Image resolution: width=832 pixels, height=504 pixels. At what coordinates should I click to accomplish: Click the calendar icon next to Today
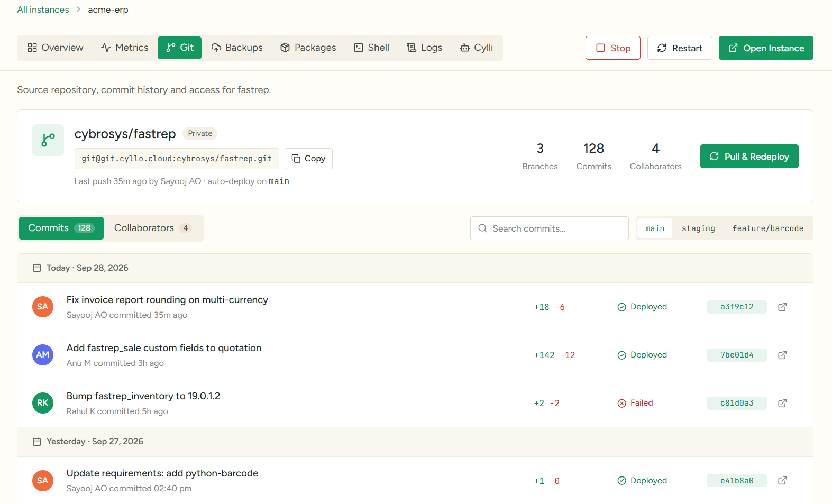pos(37,268)
